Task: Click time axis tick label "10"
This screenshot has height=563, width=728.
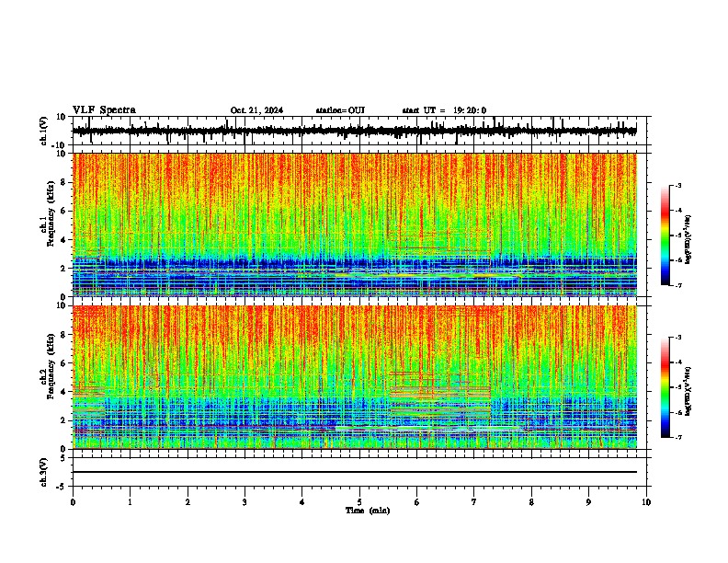Action: [646, 502]
